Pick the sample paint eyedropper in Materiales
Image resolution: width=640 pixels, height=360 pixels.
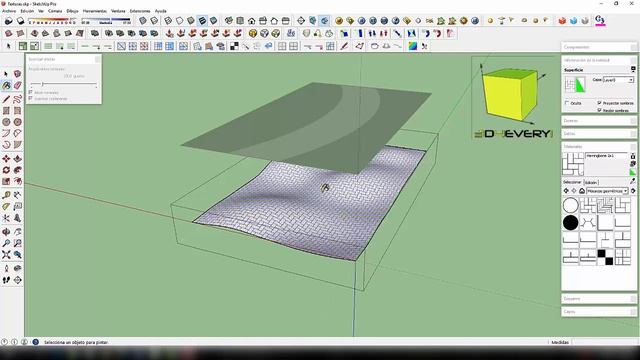point(633,181)
